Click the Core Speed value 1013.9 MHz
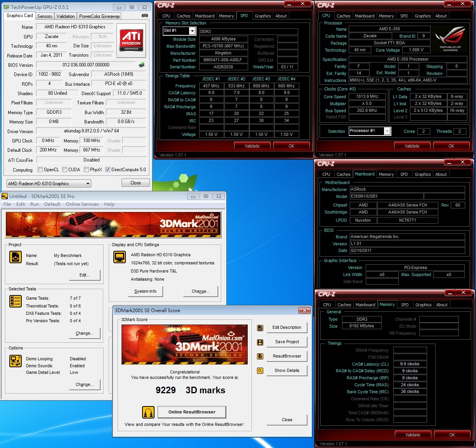Viewport: 476px width, 448px height. click(367, 96)
